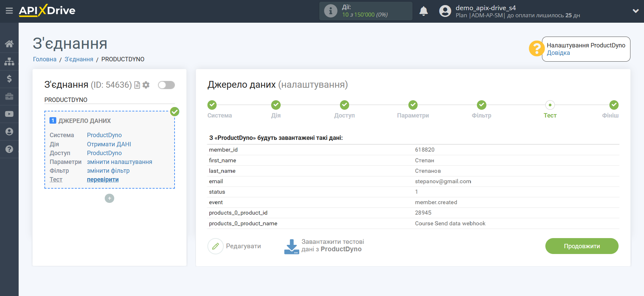Screen dimensions: 644x296
Task: Open the hamburger menu
Action: [9, 11]
